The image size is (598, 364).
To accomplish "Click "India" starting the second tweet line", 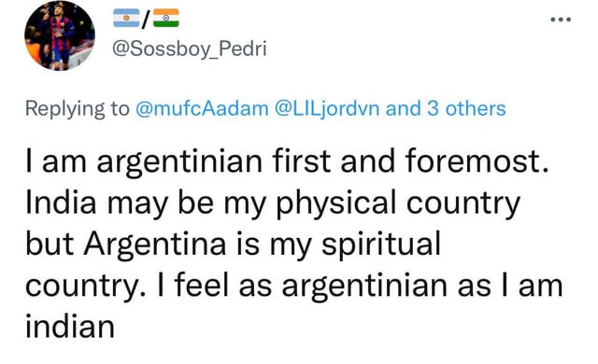I will point(61,203).
